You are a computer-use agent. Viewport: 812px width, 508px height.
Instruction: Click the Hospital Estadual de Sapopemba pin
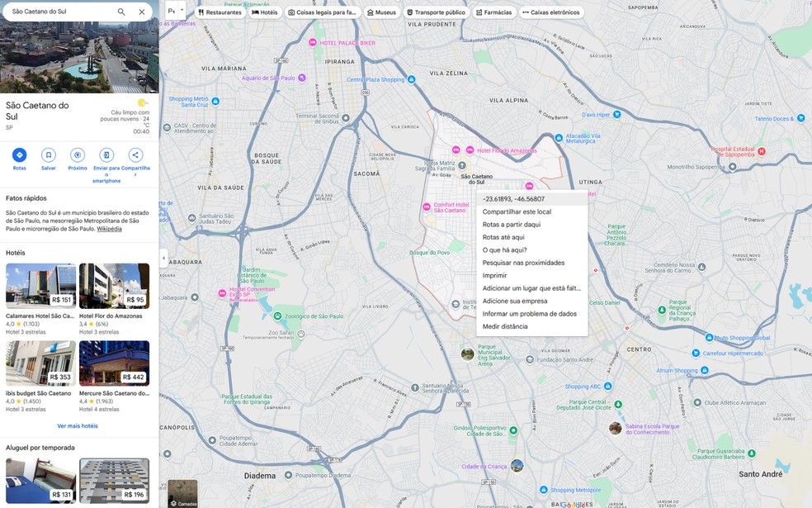coord(761,151)
